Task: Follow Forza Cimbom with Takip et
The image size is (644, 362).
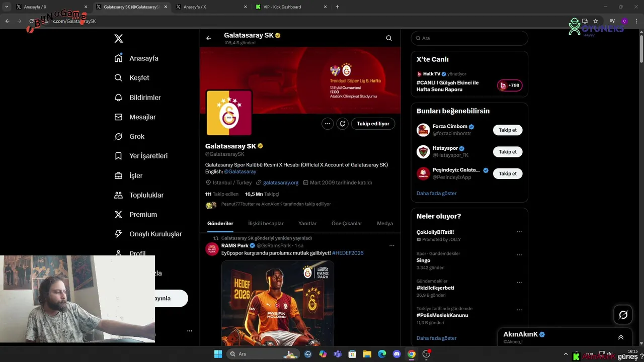Action: coord(508,130)
